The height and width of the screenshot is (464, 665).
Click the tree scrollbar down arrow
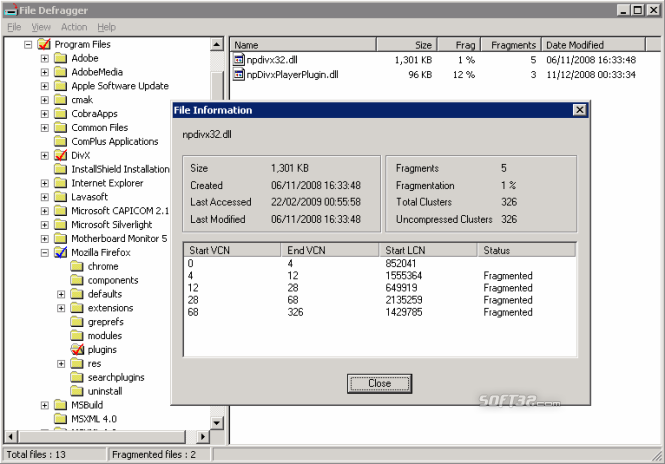coord(217,422)
